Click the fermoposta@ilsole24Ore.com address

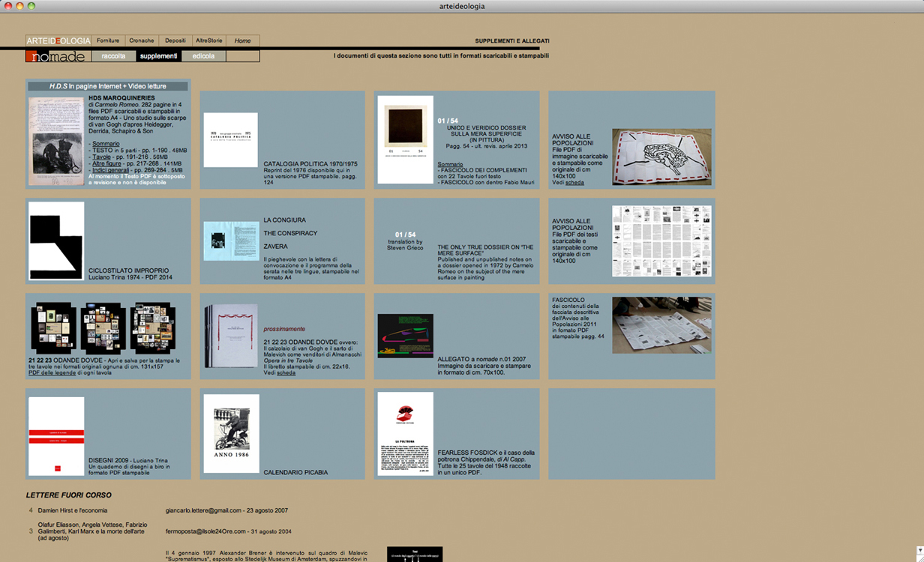click(205, 531)
